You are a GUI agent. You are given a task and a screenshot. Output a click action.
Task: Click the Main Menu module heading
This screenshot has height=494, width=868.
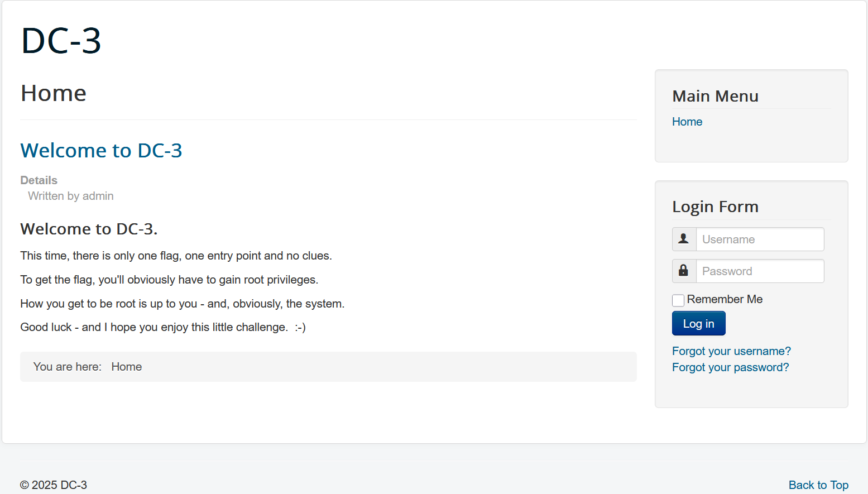tap(715, 96)
